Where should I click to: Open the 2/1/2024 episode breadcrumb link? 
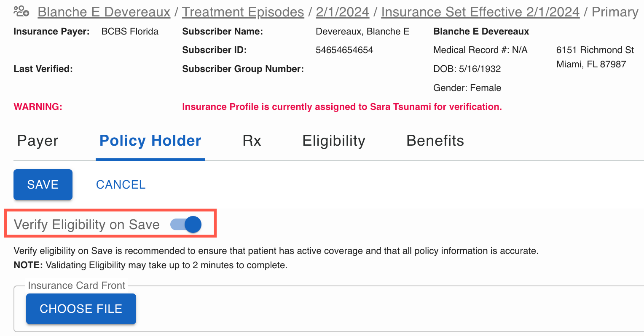pyautogui.click(x=343, y=12)
